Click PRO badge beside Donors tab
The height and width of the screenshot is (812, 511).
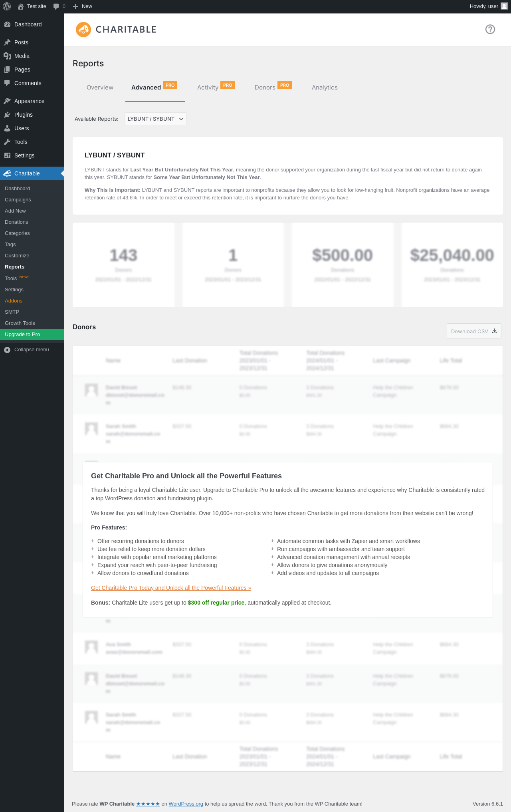click(x=285, y=85)
